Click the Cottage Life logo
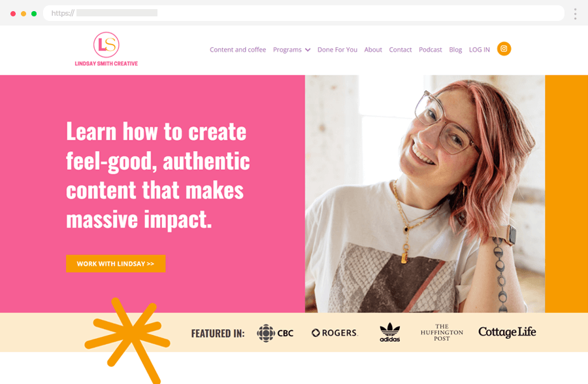Image resolution: width=588 pixels, height=384 pixels. pyautogui.click(x=507, y=332)
